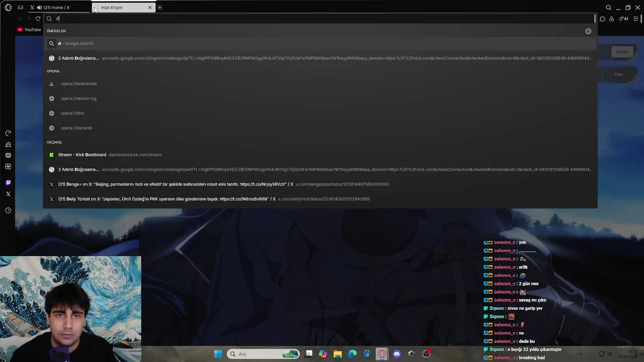Reload the page
Image resolution: width=644 pixels, height=362 pixels.
[x=38, y=19]
